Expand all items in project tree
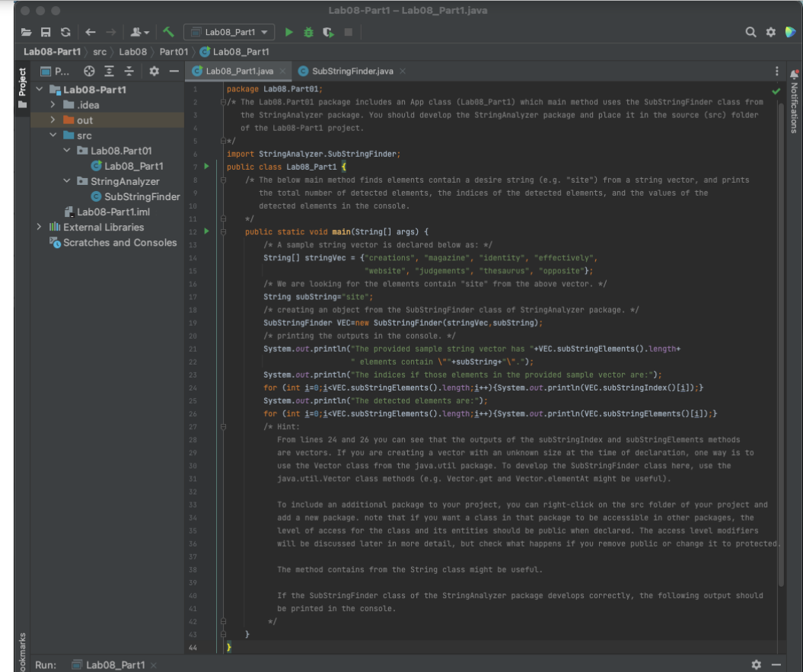803x672 pixels. click(x=109, y=71)
